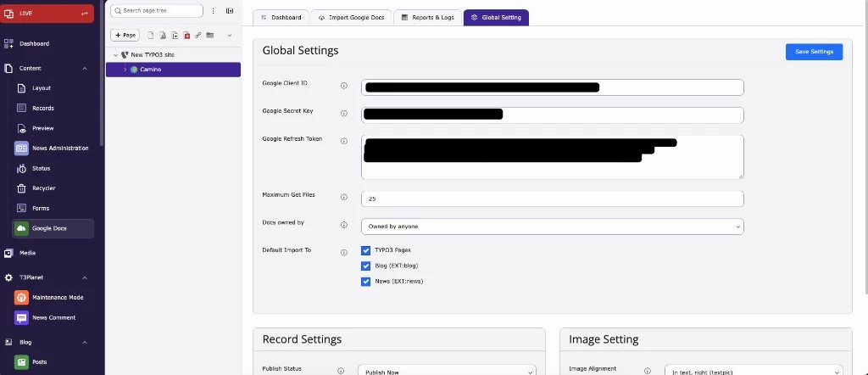Switch to the Reports & Logs tab
Image resolution: width=868 pixels, height=375 pixels.
tap(428, 18)
